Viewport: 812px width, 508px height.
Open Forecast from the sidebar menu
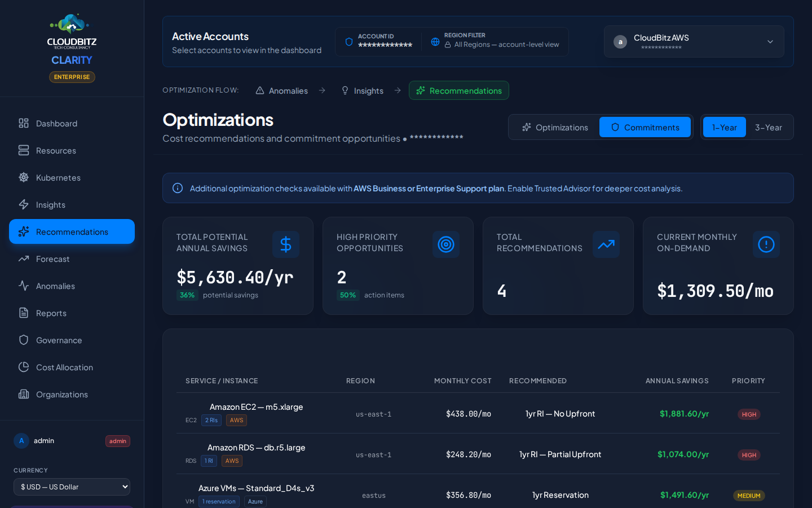(x=53, y=259)
